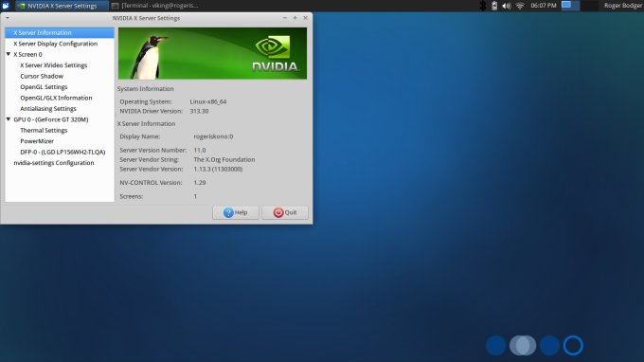The height and width of the screenshot is (362, 644).
Task: Select X Screen 0 entry
Action: 27,54
